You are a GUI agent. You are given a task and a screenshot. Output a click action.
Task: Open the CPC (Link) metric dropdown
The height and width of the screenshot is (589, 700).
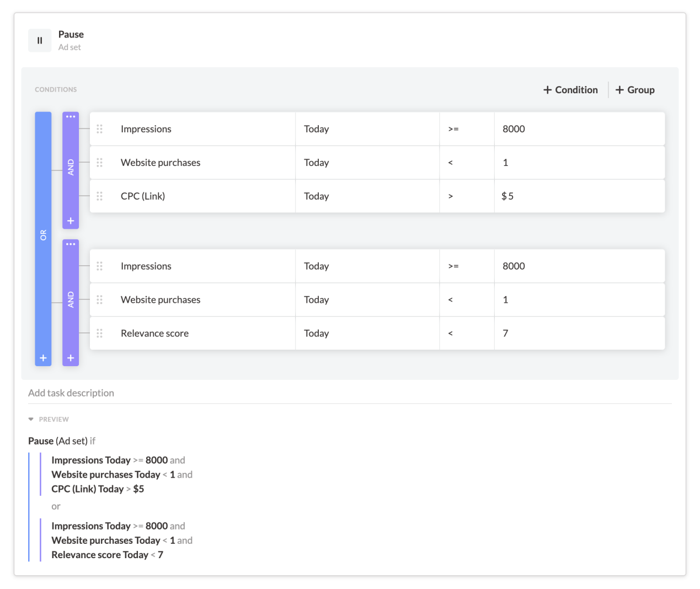click(193, 196)
